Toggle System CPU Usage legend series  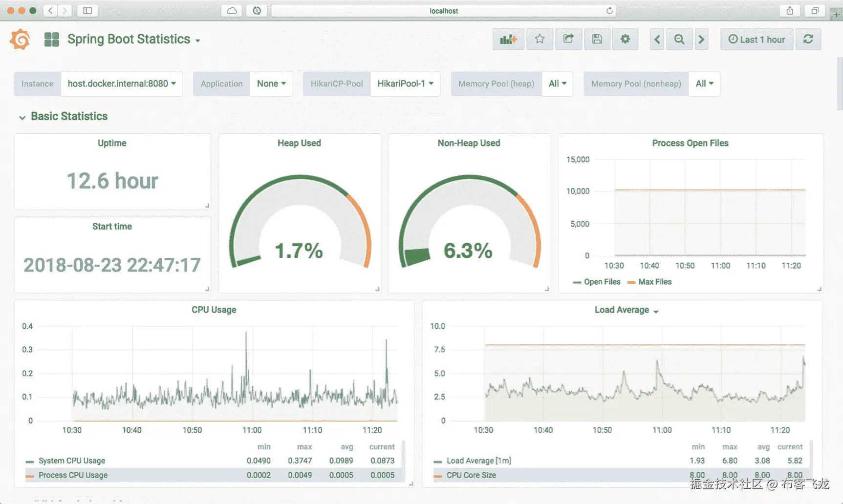(66, 461)
